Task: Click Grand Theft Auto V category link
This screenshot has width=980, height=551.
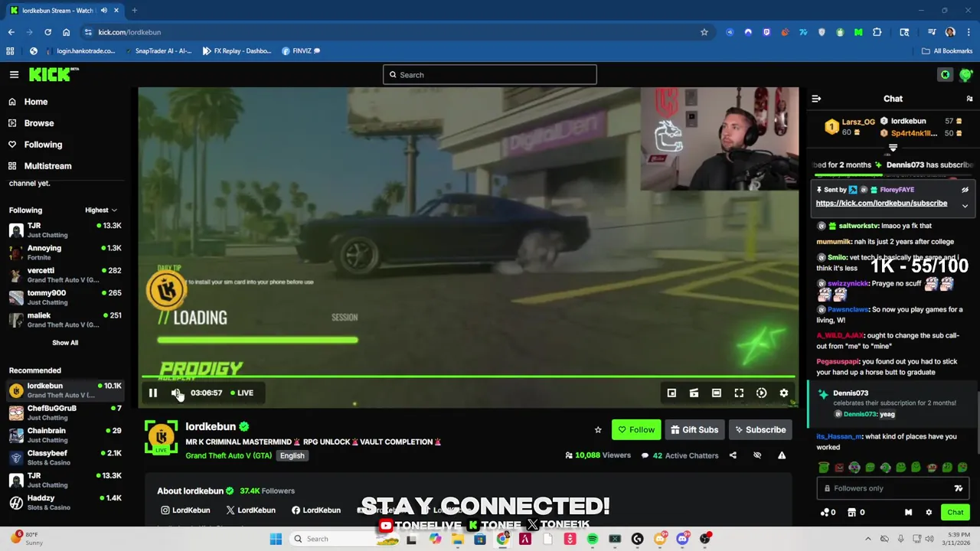Action: tap(228, 456)
